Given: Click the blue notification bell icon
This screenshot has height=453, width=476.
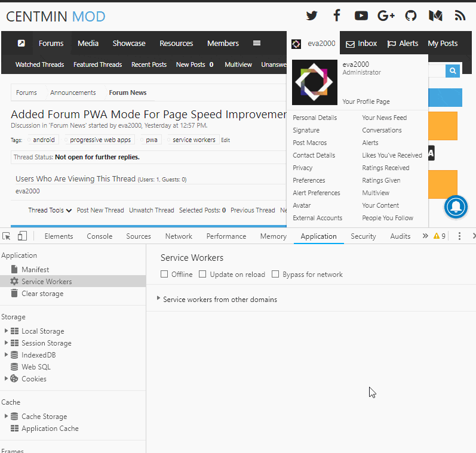Looking at the screenshot, I should click(456, 207).
